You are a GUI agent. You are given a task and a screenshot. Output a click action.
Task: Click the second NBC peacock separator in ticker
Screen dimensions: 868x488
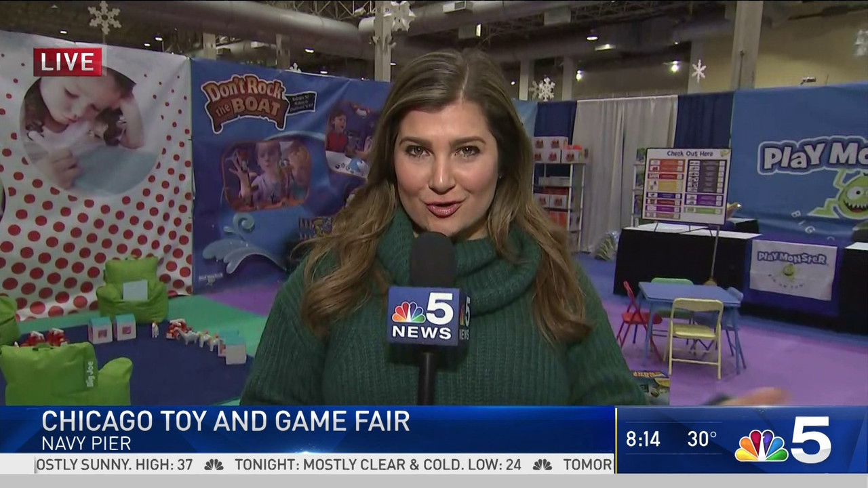pos(542,465)
